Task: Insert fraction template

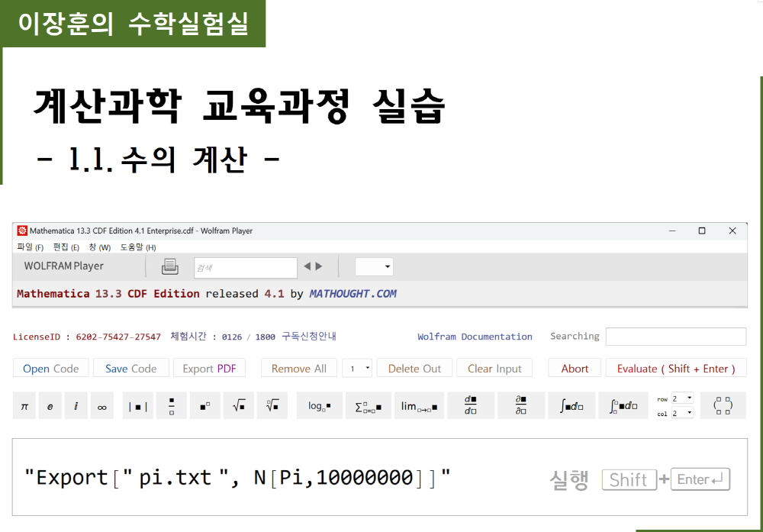Action: (x=171, y=406)
